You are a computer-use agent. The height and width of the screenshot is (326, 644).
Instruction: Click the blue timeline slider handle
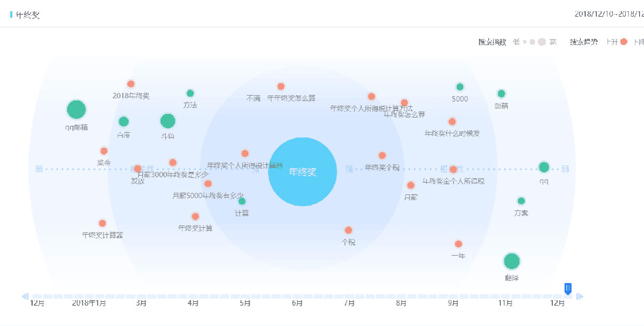point(568,289)
